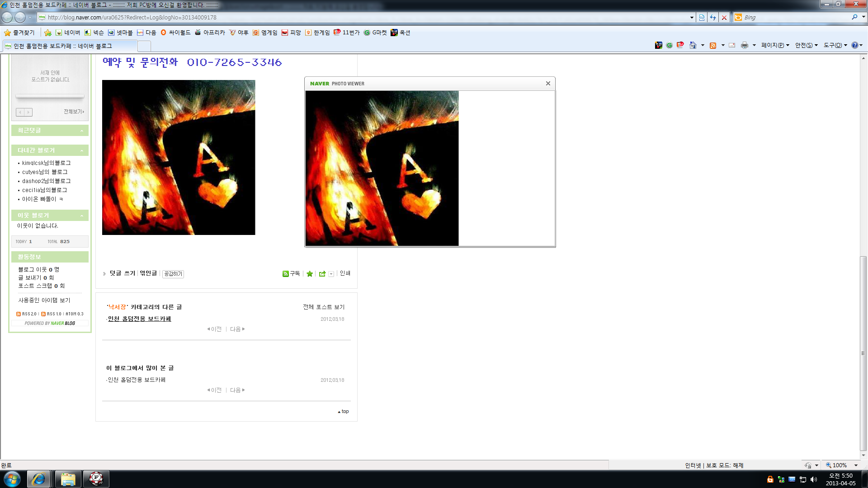
Task: Click the 엮인글 link under the post
Action: pos(148,273)
